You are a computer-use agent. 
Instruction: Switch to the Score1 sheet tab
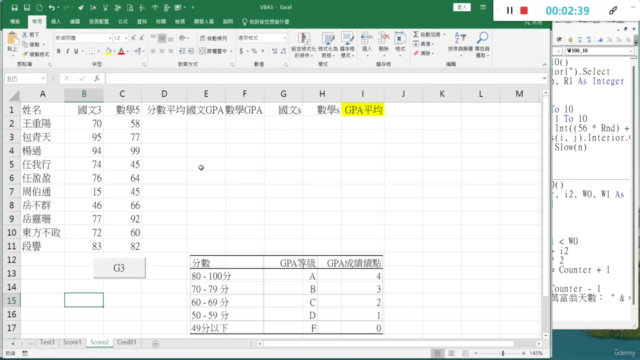pos(72,342)
